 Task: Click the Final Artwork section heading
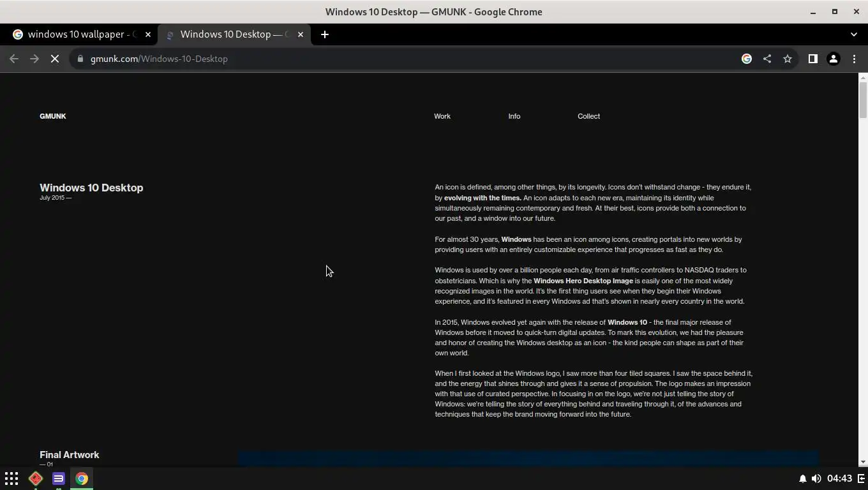click(70, 455)
